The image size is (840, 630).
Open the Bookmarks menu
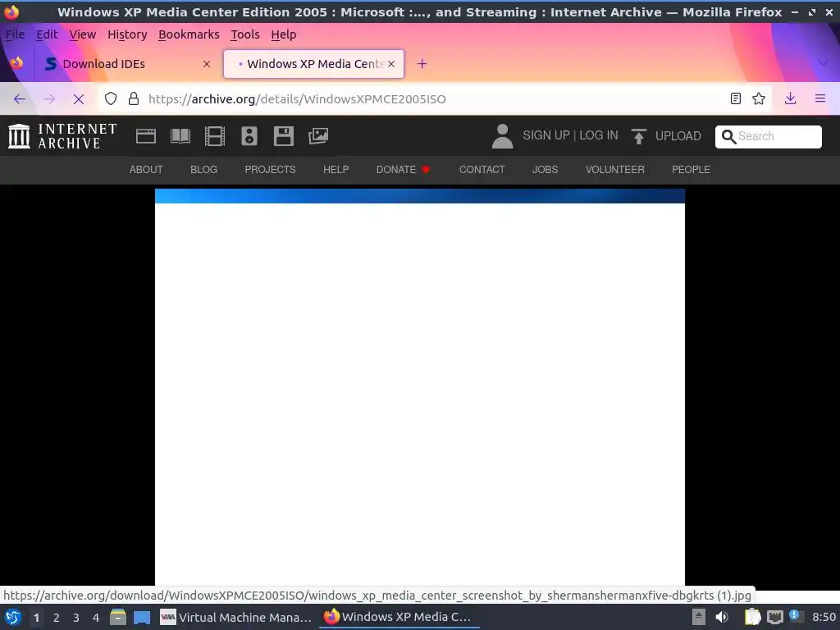point(189,34)
